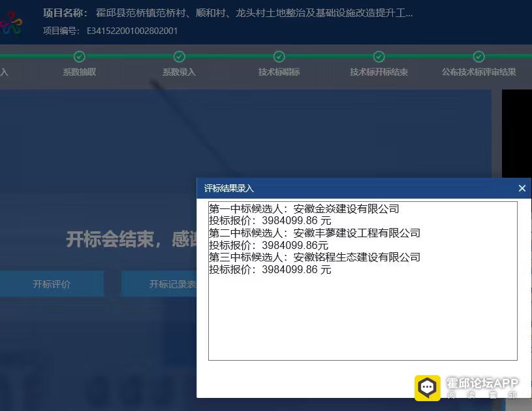Click the colorful logo in the header
Screen dimensions: 532x411
click(x=11, y=23)
